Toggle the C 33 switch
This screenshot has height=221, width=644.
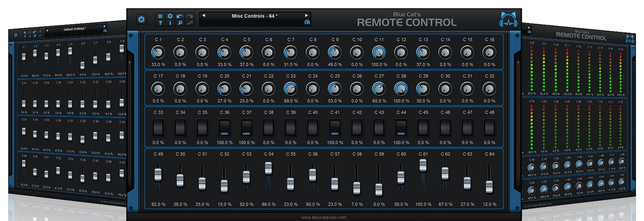pos(158,128)
